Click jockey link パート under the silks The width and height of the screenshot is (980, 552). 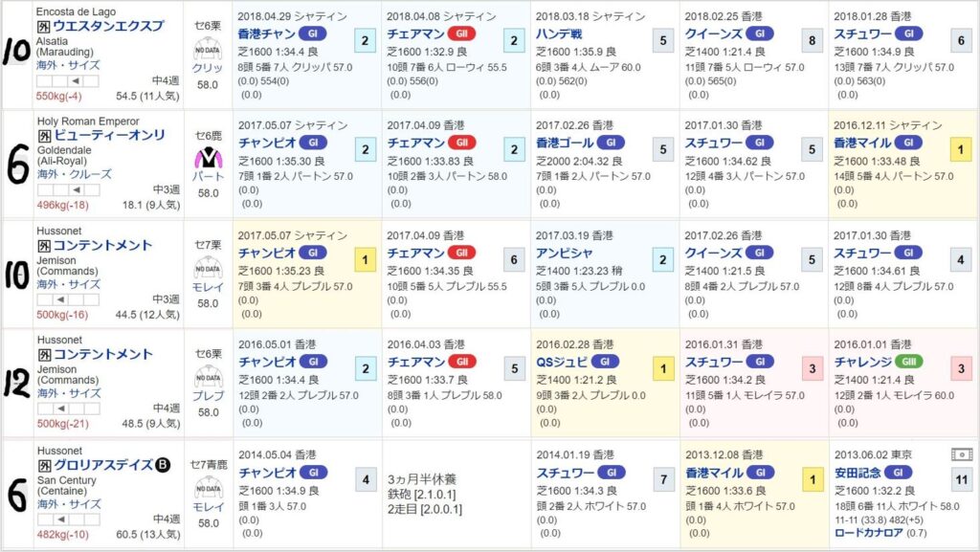tap(208, 177)
